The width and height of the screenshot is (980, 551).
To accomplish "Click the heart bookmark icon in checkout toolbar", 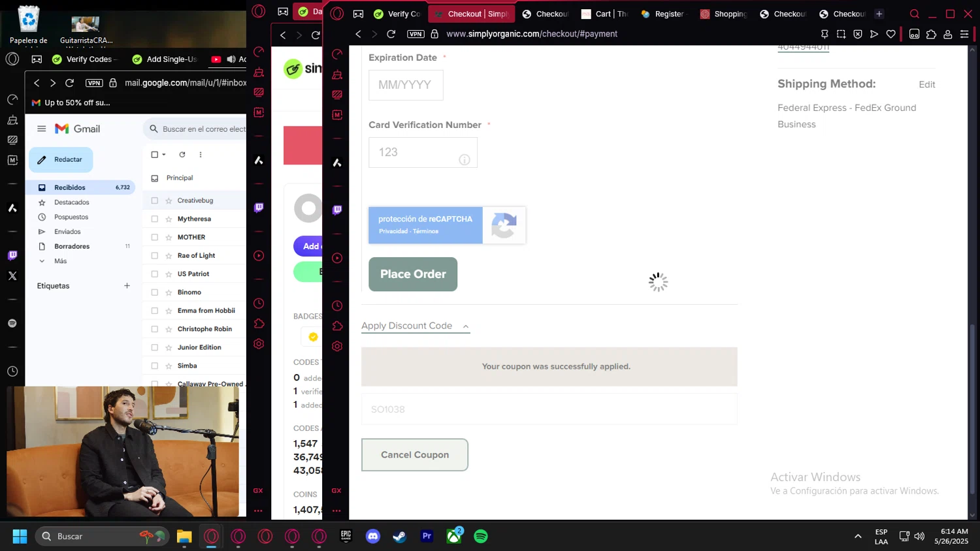I will (x=890, y=34).
